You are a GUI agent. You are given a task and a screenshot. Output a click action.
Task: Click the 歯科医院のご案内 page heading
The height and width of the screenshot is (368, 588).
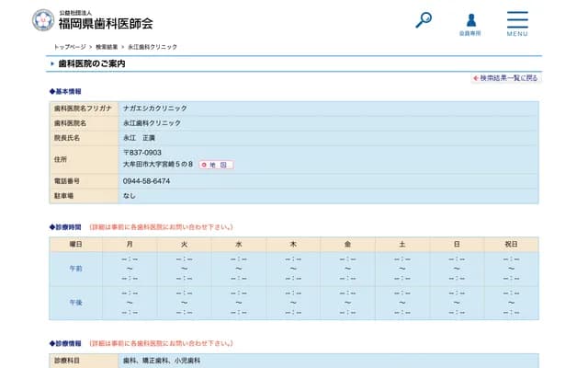92,63
